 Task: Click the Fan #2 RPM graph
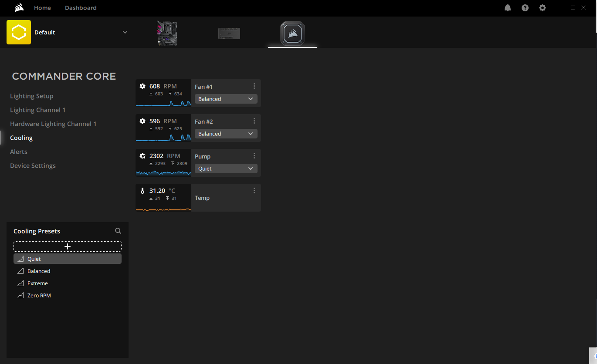pos(163,138)
